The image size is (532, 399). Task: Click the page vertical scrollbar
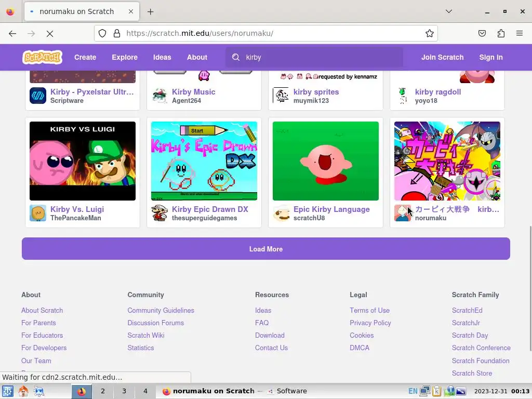530,288
